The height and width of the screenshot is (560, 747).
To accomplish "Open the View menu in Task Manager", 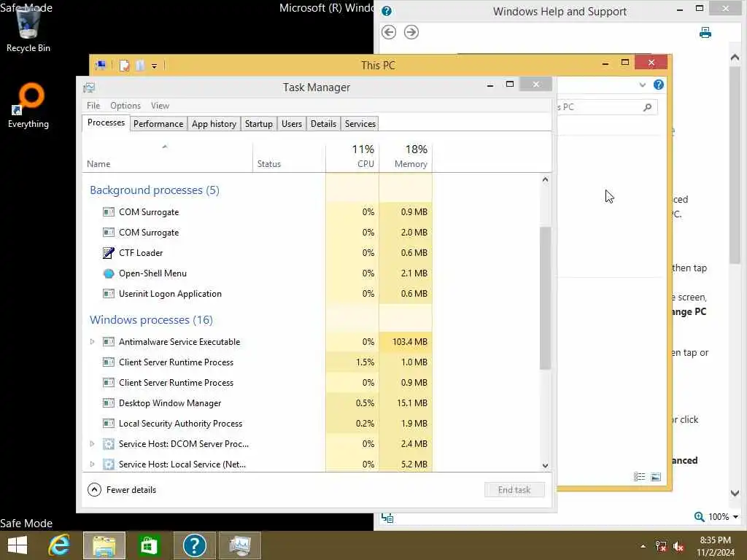I will [x=160, y=106].
